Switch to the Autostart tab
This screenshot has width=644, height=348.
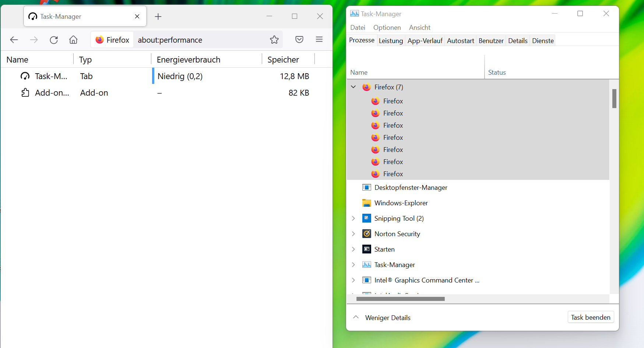coord(460,41)
